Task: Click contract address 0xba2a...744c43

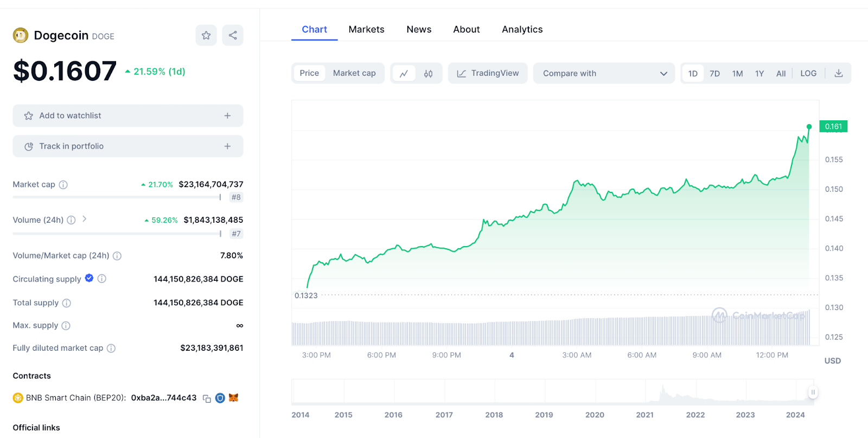Action: [164, 398]
